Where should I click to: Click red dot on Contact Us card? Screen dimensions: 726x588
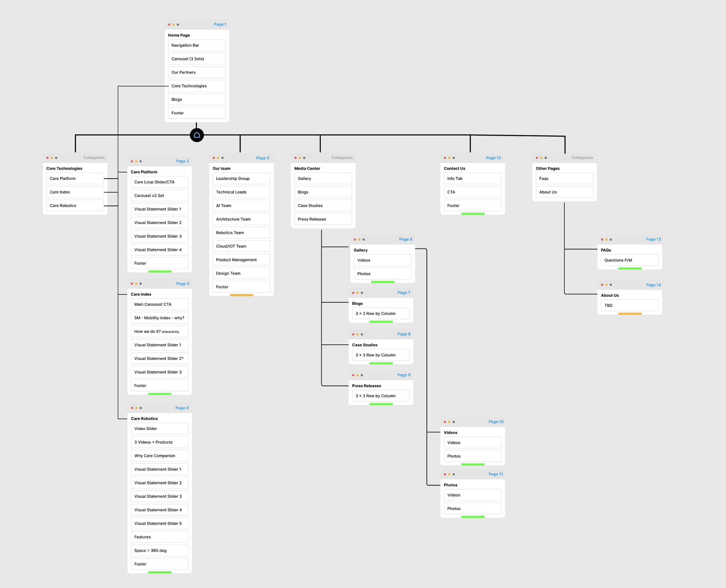pyautogui.click(x=445, y=158)
